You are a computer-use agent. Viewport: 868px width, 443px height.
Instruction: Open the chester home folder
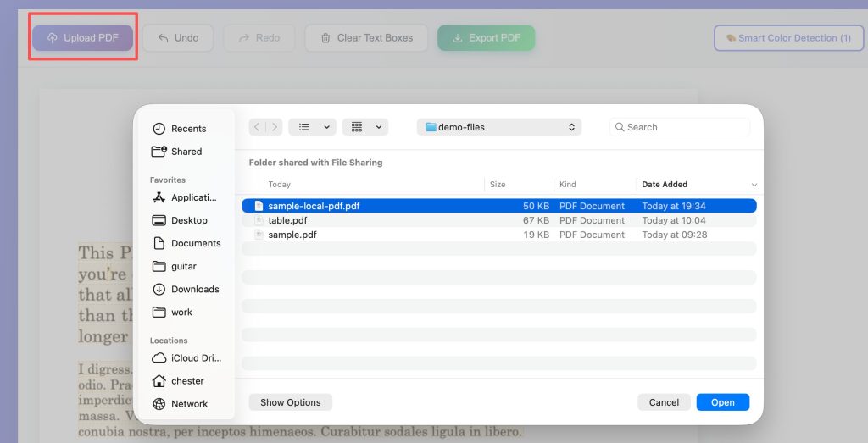point(178,381)
